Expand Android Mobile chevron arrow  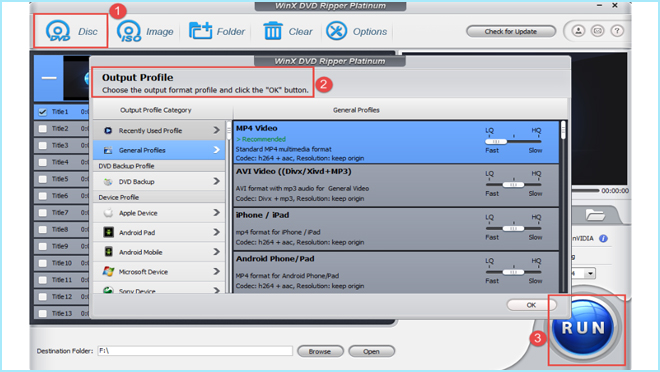216,252
